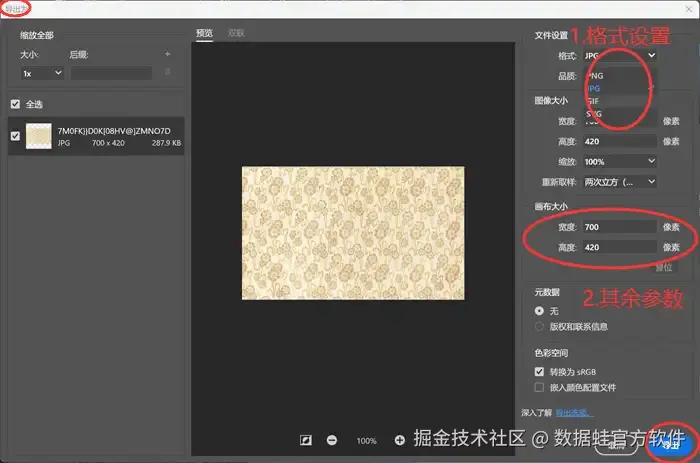Uncheck the 7M0FK asset checkbox

click(x=15, y=136)
